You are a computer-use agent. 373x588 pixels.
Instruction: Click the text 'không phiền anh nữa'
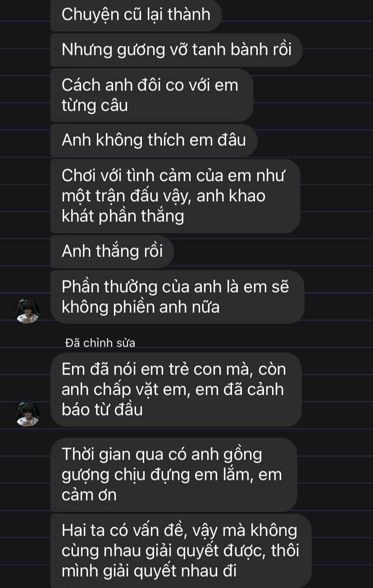click(141, 308)
